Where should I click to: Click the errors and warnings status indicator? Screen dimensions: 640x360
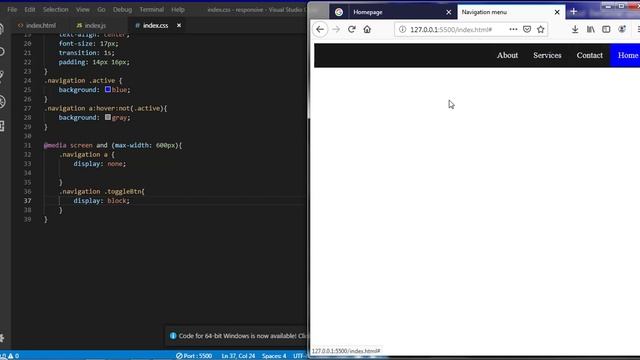tap(10, 356)
